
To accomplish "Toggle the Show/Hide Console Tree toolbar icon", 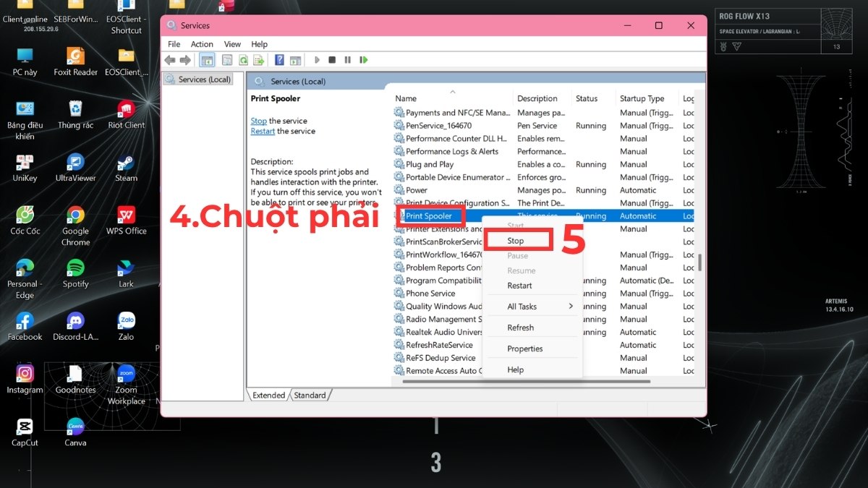I will click(x=207, y=60).
